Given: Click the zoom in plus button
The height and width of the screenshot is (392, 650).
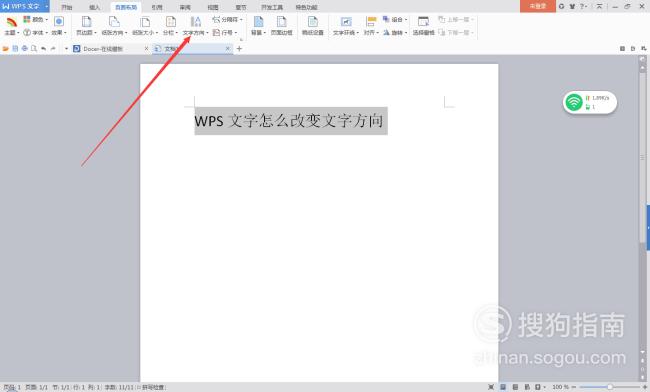Looking at the screenshot, I should click(645, 387).
